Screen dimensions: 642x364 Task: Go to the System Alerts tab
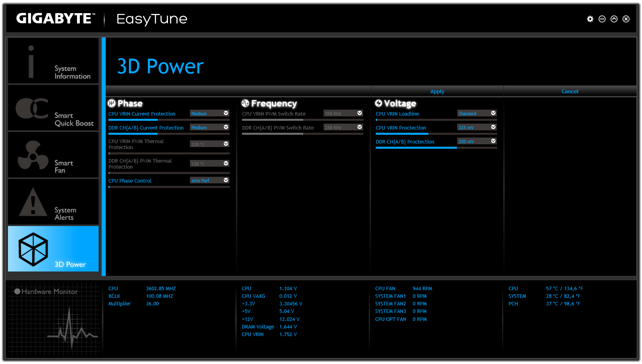pyautogui.click(x=53, y=202)
